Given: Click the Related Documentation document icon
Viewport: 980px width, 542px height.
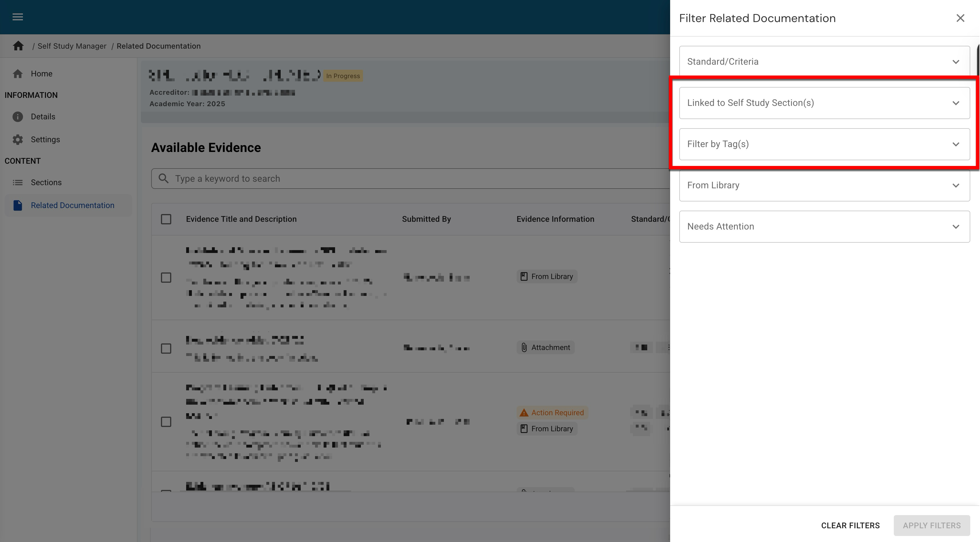Looking at the screenshot, I should click(x=17, y=205).
